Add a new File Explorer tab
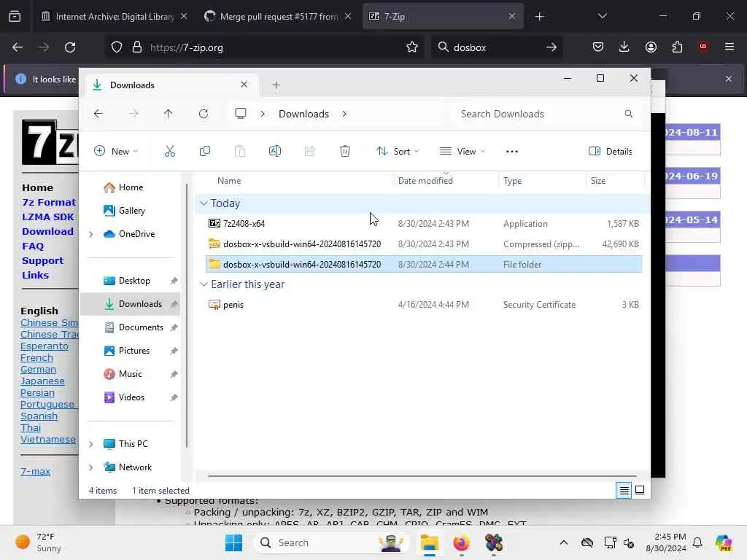The height and width of the screenshot is (560, 747). click(x=276, y=85)
